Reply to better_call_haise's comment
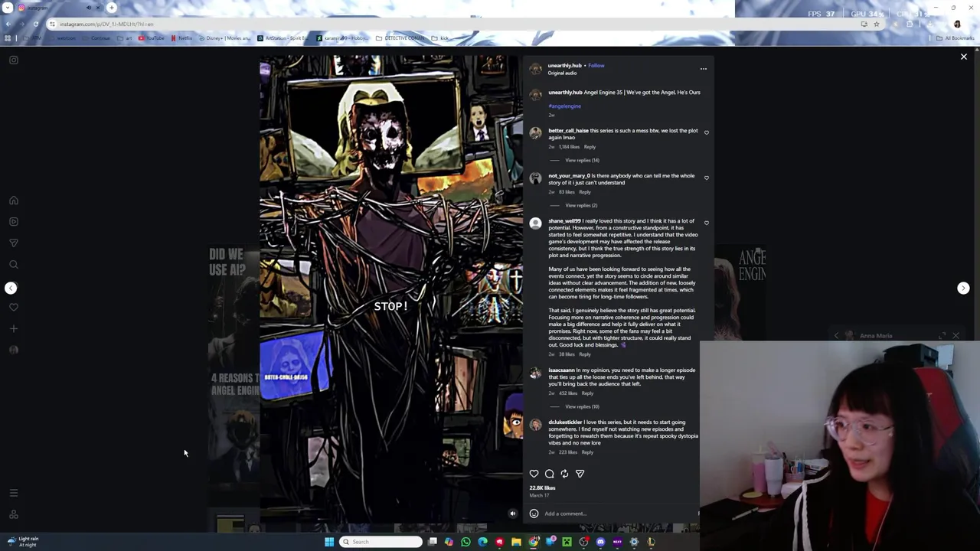The height and width of the screenshot is (551, 980). tap(590, 147)
